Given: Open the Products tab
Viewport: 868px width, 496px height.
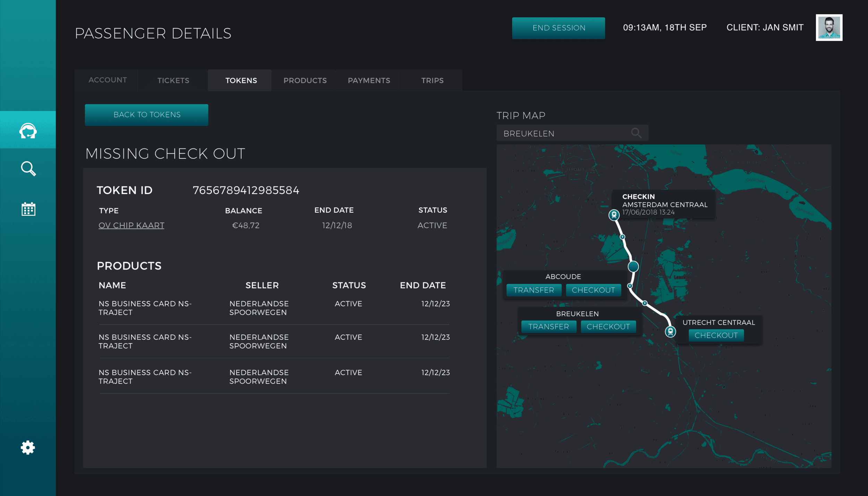Looking at the screenshot, I should (305, 81).
